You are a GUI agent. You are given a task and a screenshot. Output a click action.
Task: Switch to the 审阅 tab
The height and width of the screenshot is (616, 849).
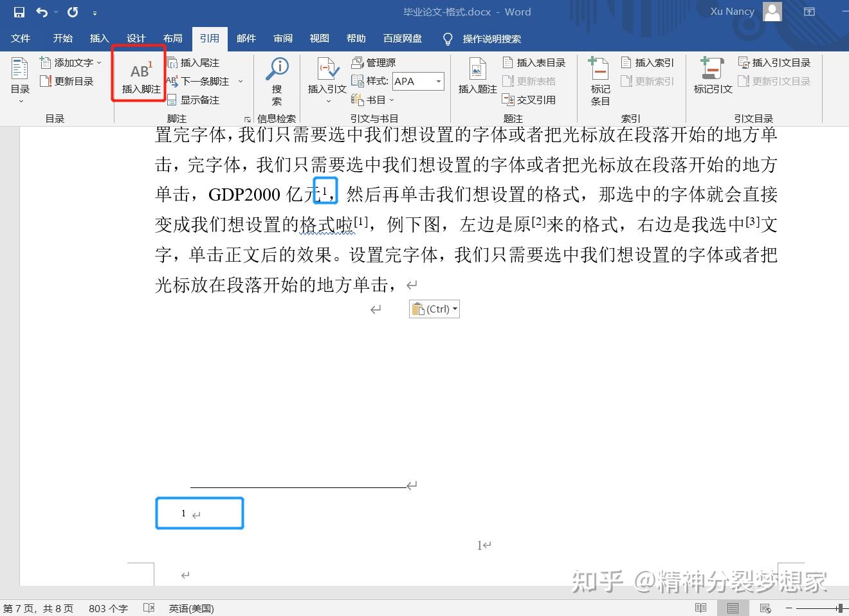tap(283, 39)
